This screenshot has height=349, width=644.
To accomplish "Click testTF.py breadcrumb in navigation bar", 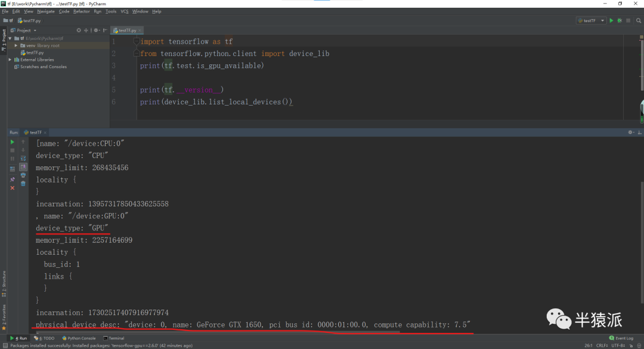I will click(x=29, y=20).
